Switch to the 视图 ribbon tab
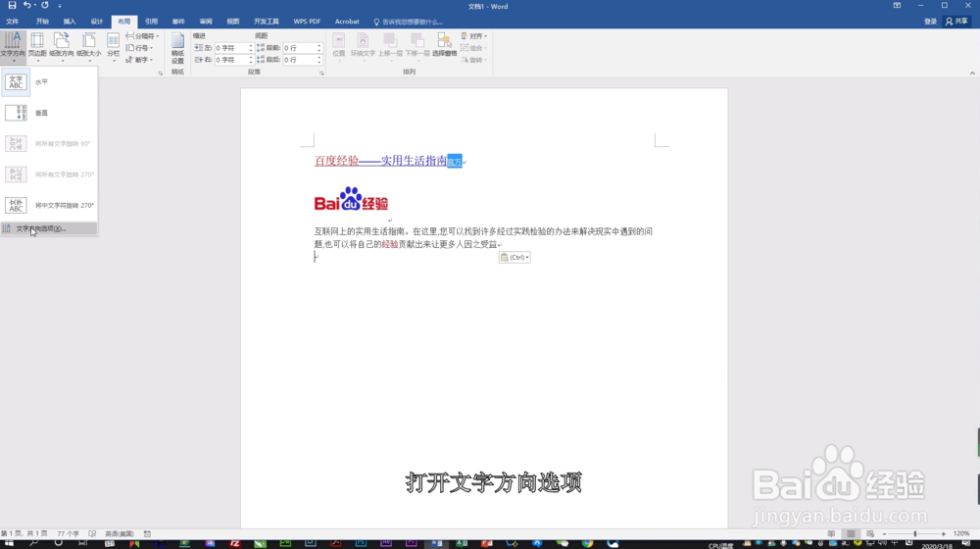Viewport: 980px width, 549px height. pos(233,22)
